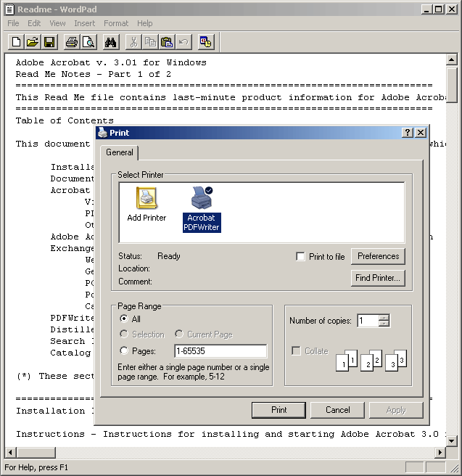This screenshot has height=476, width=462.
Task: Click the vertical scrollbar down arrow
Action: tap(452, 440)
